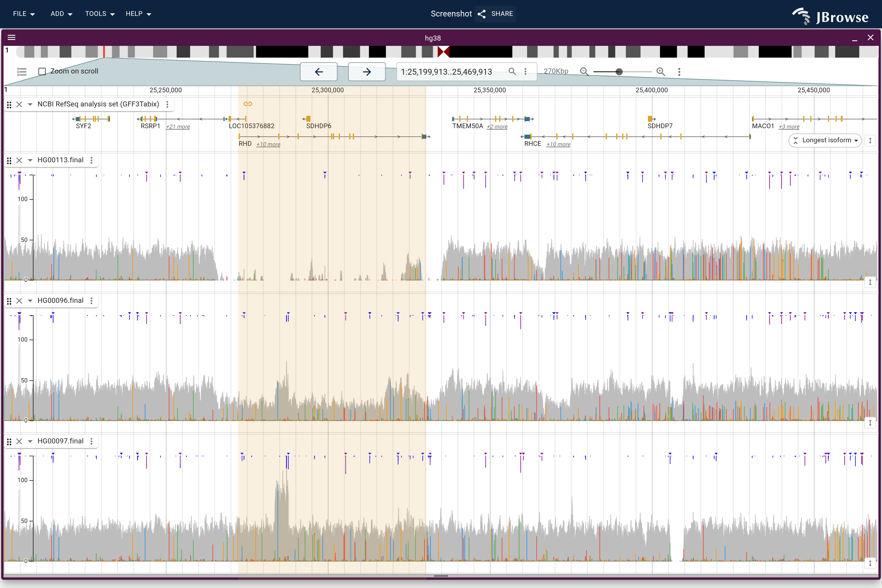Viewport: 882px width, 588px height.
Task: Open HG00113.final track options menu
Action: [x=91, y=160]
